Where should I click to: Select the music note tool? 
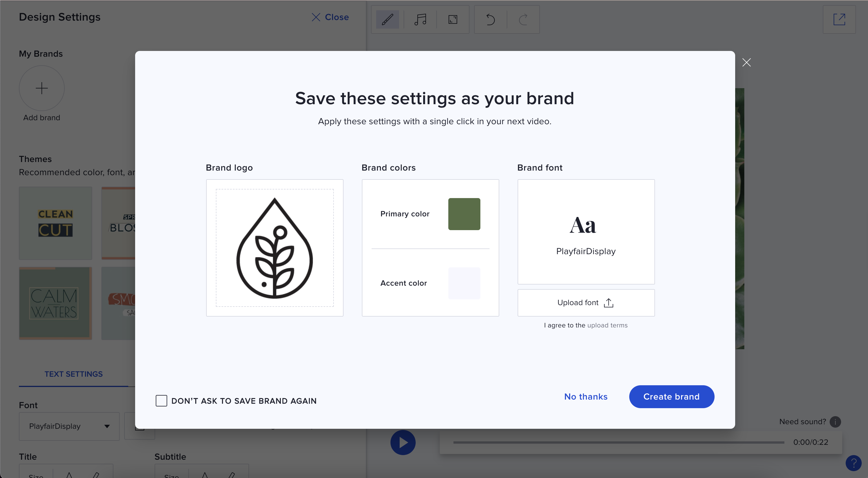(x=420, y=19)
